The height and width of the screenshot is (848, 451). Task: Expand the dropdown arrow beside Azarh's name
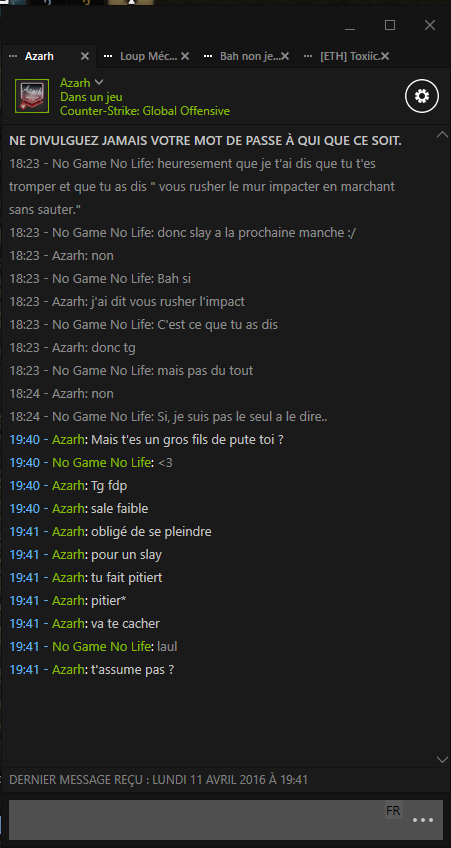[98, 82]
